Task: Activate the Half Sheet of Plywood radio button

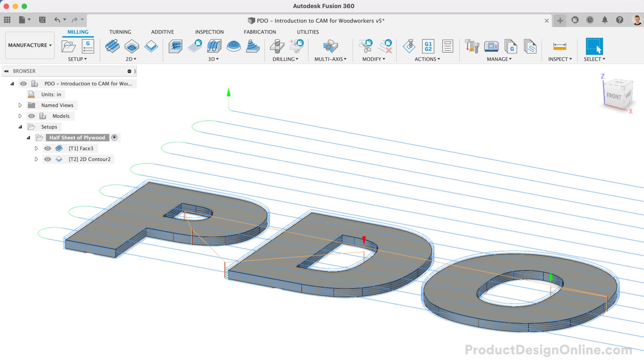Action: (x=114, y=137)
